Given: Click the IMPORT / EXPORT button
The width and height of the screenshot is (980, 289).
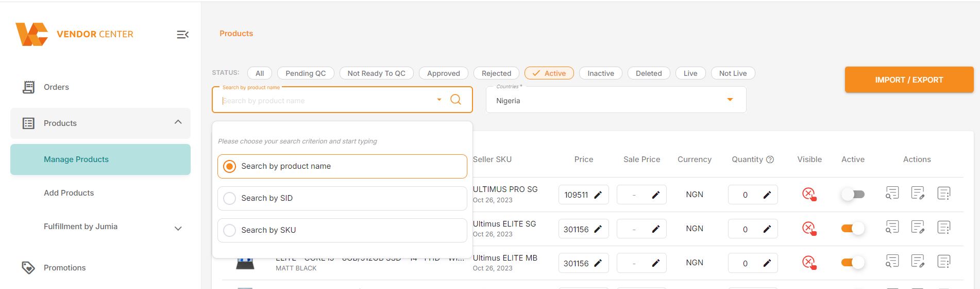Looking at the screenshot, I should (x=909, y=80).
